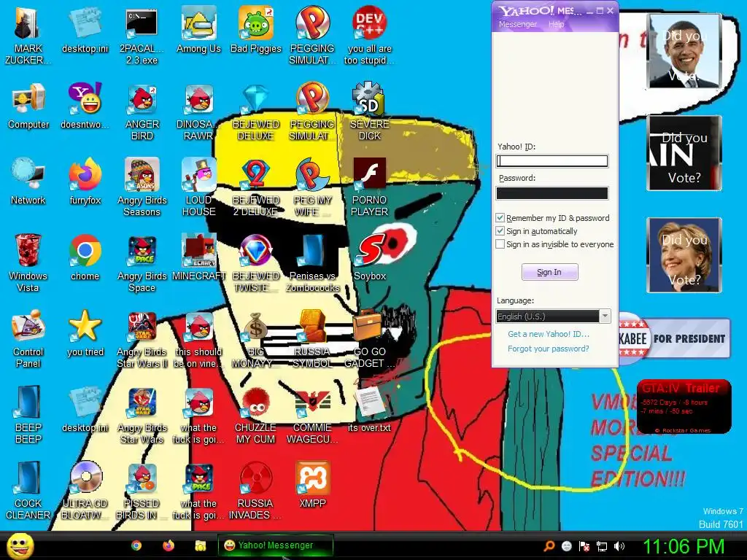Follow the 'Get a new Yahoo! ID...' link

(549, 334)
